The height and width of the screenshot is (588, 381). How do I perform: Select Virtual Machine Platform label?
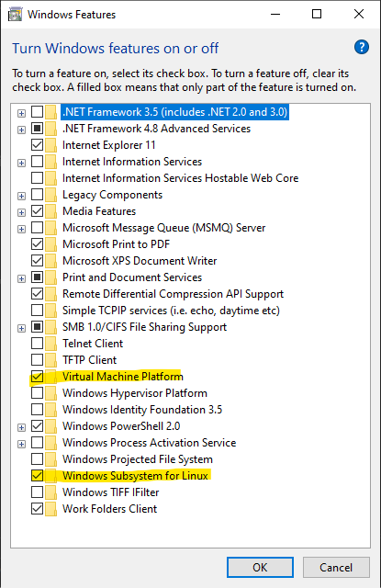123,377
